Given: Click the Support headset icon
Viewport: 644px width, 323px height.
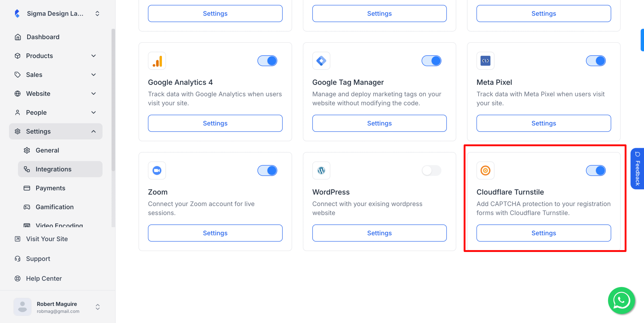Looking at the screenshot, I should coord(18,259).
